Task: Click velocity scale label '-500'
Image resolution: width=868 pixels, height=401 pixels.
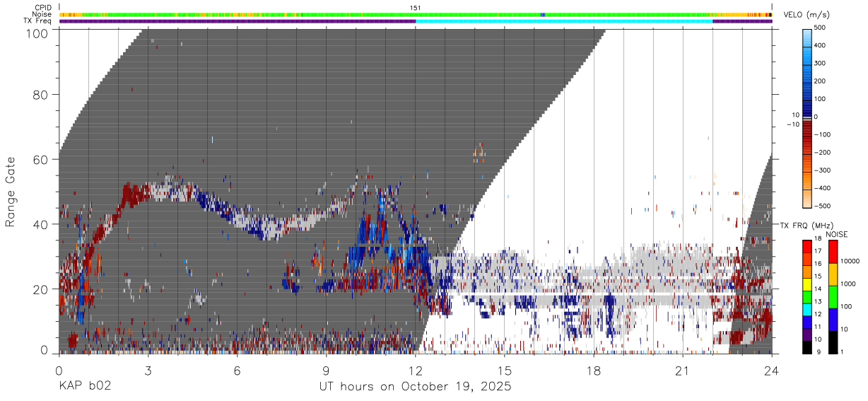Action: tap(823, 206)
